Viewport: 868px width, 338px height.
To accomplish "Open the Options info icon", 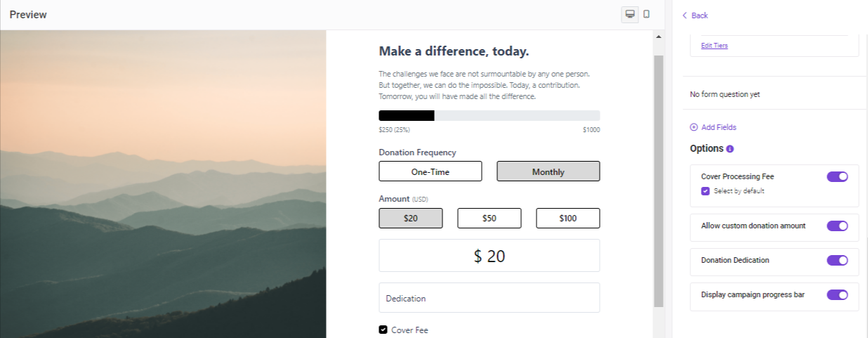I will point(730,149).
